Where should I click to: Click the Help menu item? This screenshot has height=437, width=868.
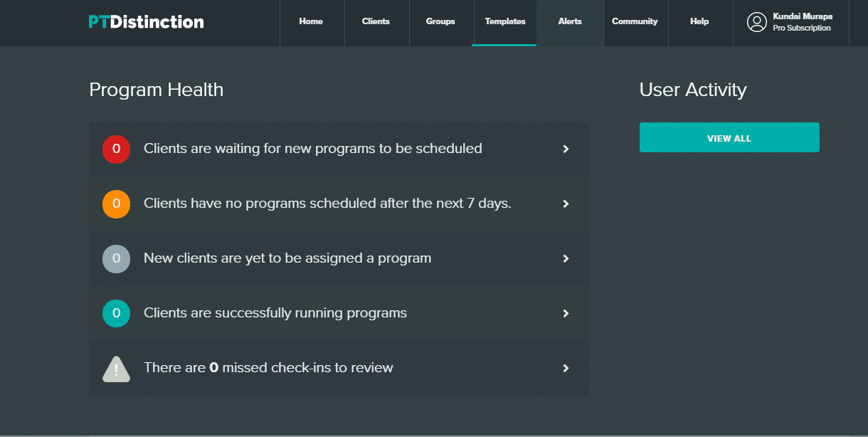click(x=699, y=22)
